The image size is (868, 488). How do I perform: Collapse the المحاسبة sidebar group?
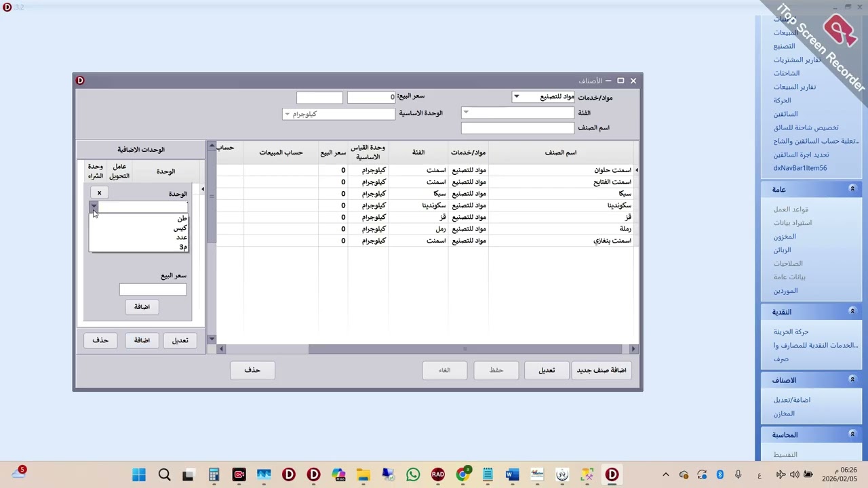point(852,434)
